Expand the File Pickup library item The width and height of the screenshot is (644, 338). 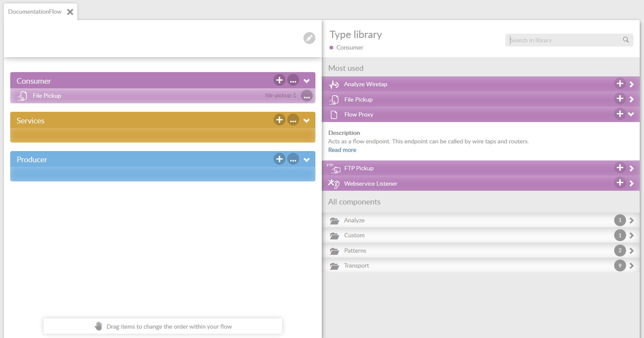[x=632, y=99]
